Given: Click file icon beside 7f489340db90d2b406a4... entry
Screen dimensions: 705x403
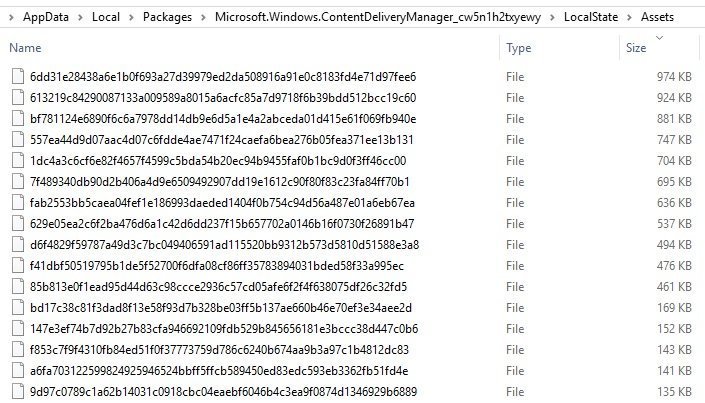Looking at the screenshot, I should (18, 182).
